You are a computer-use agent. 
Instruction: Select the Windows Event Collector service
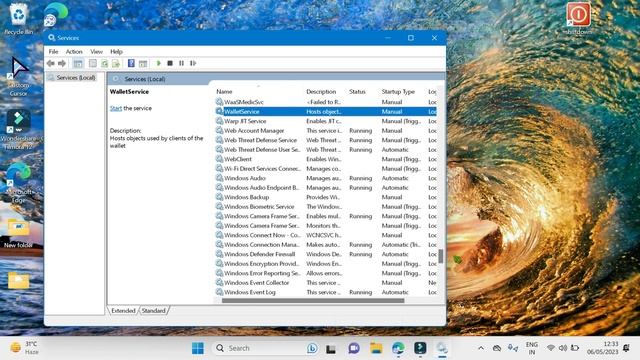(326, 283)
